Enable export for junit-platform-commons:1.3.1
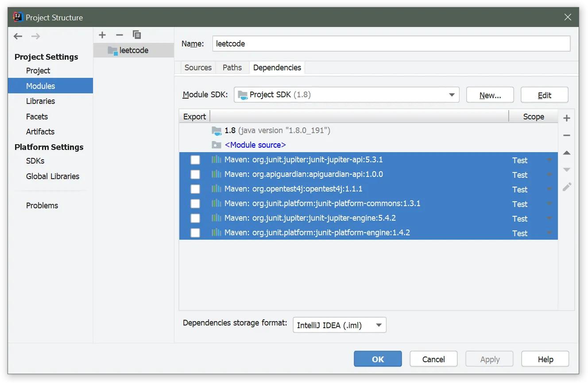588x383 pixels. point(195,204)
